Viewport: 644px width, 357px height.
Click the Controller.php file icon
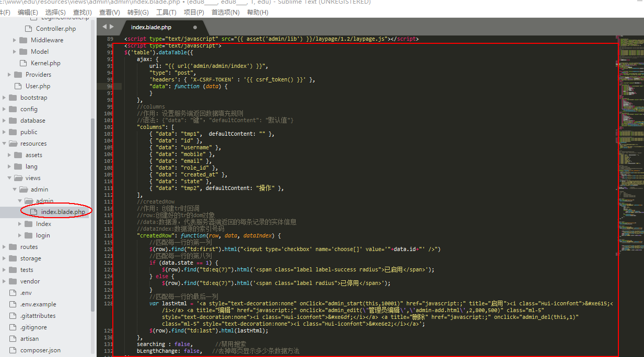click(28, 29)
